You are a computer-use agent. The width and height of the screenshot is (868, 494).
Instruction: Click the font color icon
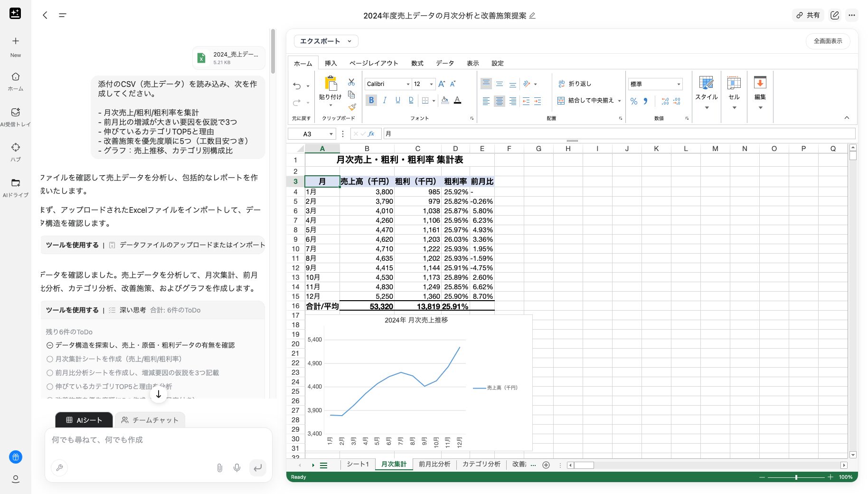(x=458, y=100)
